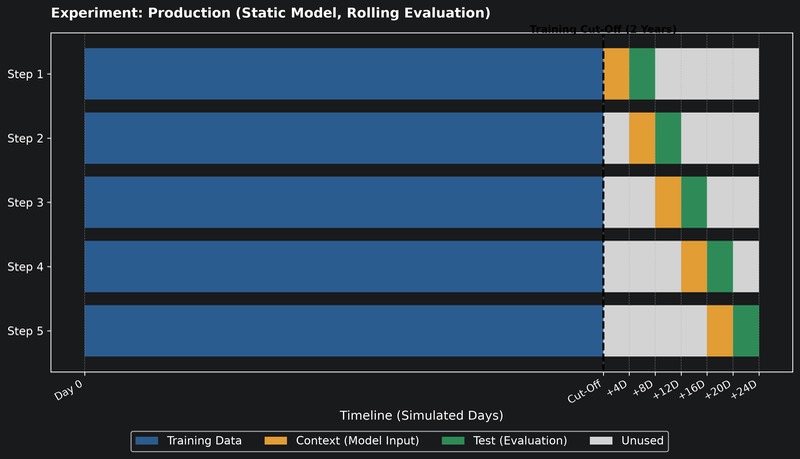Click Step 3 orange context segment
The width and height of the screenshot is (800, 459).
(668, 202)
